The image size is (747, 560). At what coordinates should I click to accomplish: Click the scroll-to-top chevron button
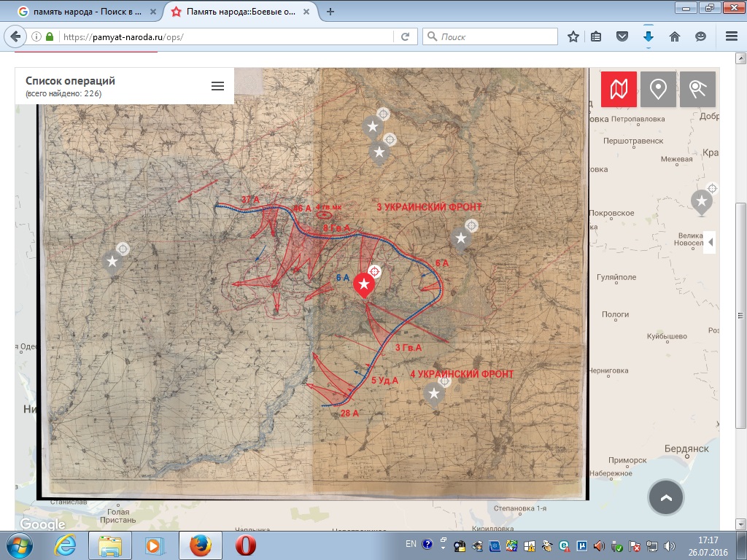(665, 498)
